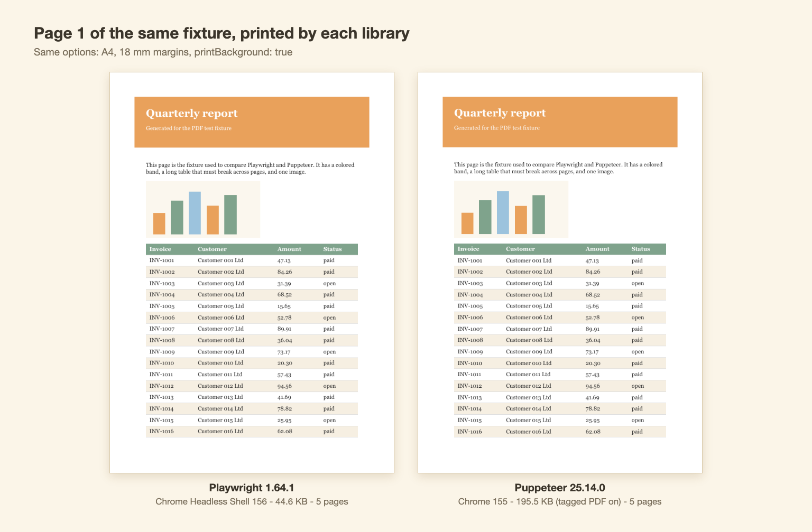
Task: Click 'Generated for the PDF test fixture' in Playwright page
Action: pyautogui.click(x=189, y=128)
